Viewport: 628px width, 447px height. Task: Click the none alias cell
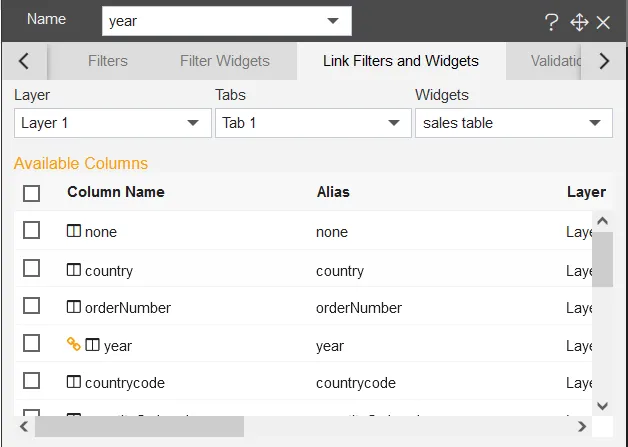[x=332, y=232]
